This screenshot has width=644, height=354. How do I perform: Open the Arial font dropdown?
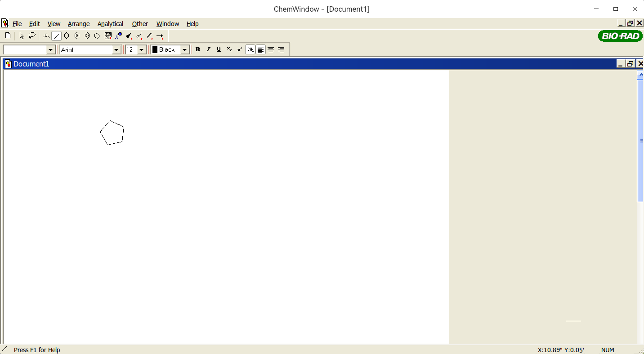coord(116,50)
